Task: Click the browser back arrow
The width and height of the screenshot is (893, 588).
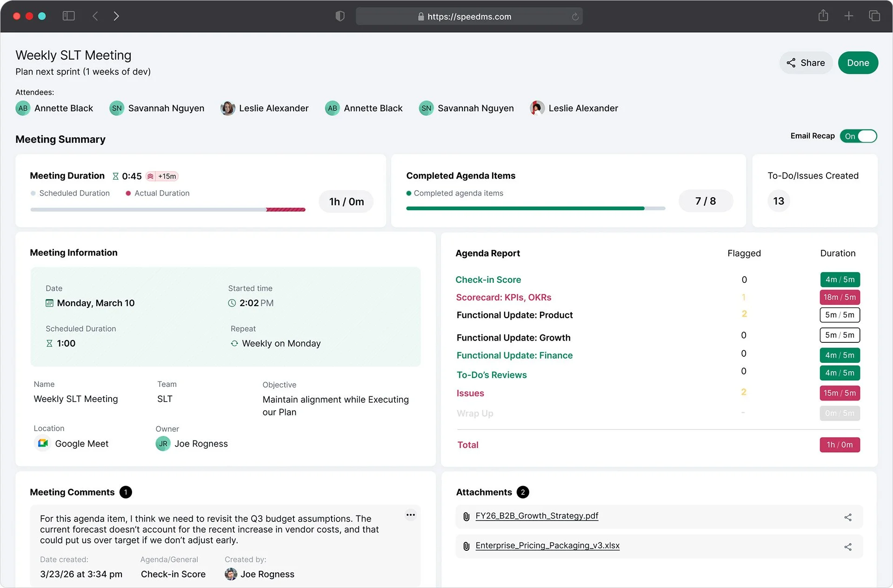Action: [95, 16]
